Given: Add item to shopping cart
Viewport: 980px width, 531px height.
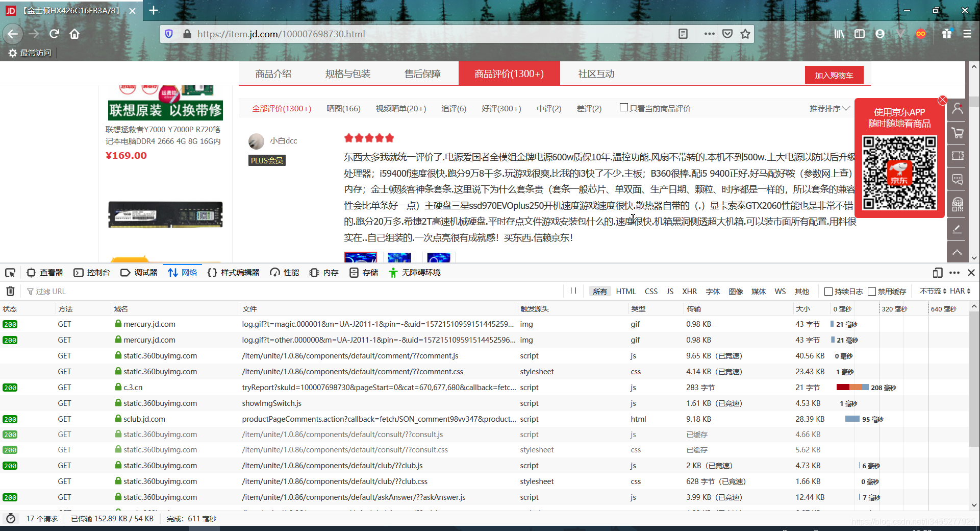Looking at the screenshot, I should [834, 75].
